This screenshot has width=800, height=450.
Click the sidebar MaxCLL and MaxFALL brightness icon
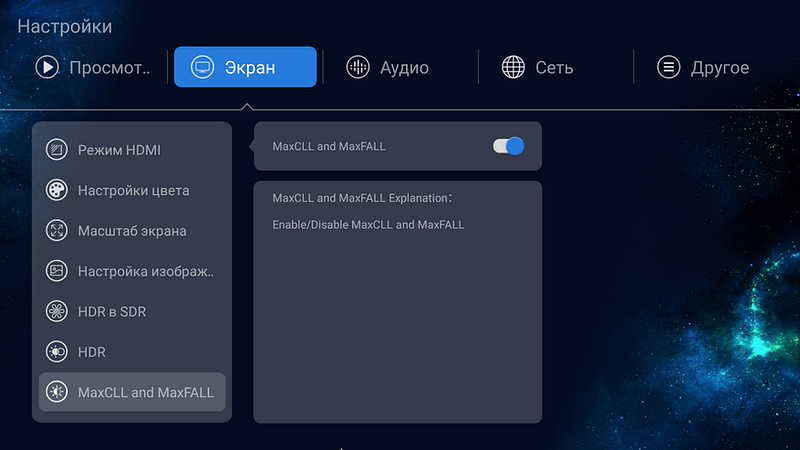tap(57, 393)
